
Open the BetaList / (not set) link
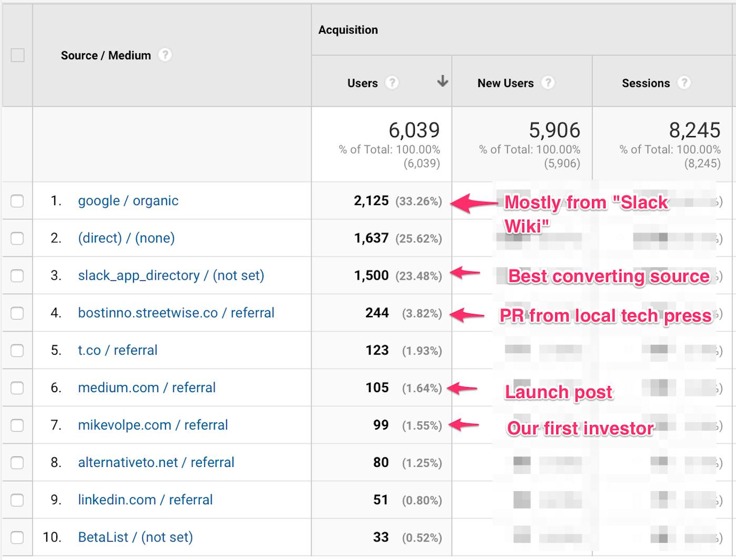(x=136, y=537)
